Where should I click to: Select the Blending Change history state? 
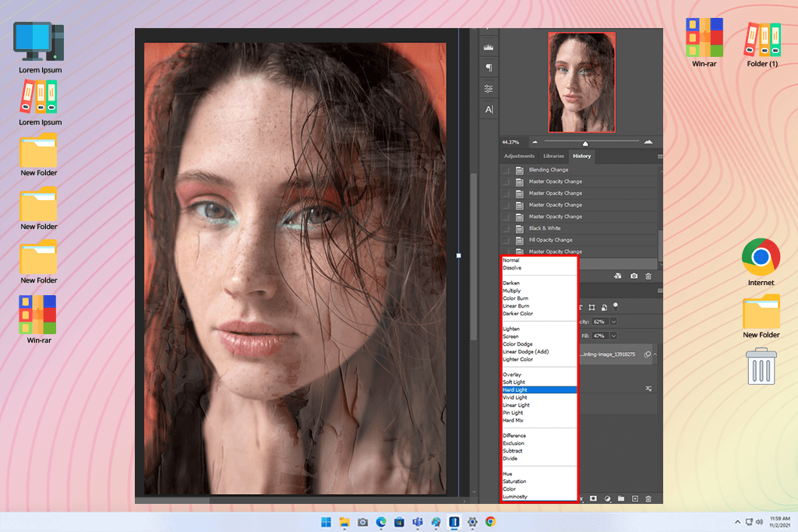point(580,170)
